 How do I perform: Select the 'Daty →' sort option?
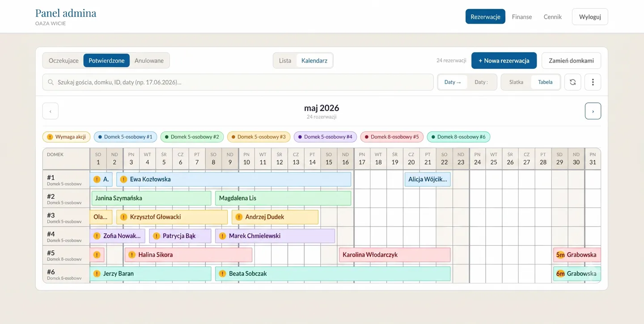click(x=453, y=82)
